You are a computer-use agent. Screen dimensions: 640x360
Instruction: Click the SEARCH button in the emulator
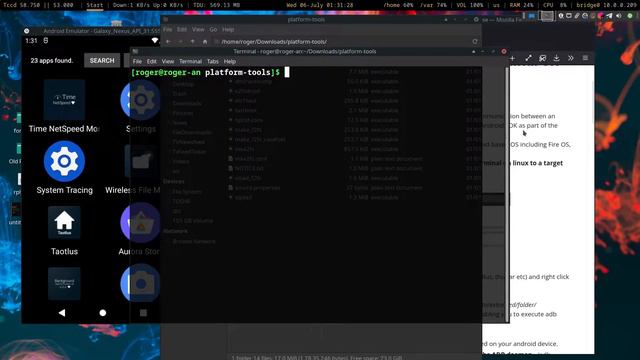click(102, 60)
